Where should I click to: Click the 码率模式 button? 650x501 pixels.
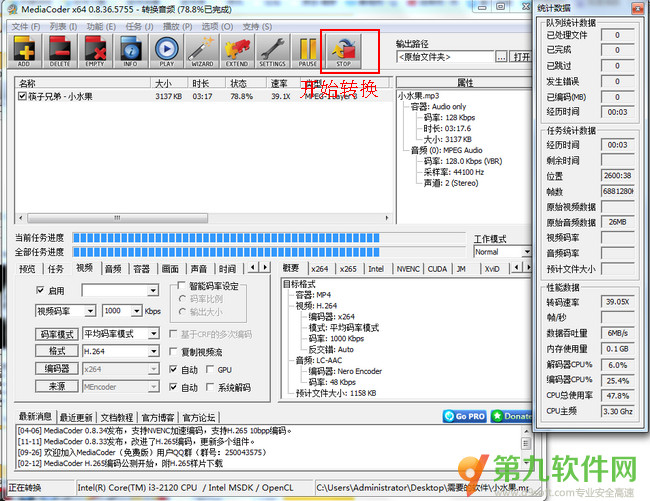pyautogui.click(x=57, y=334)
